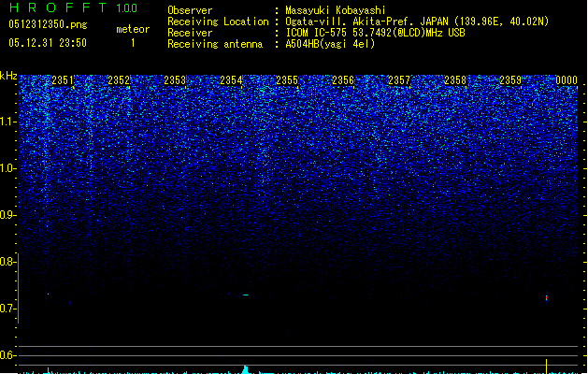Click the 2356 time axis marker

pyautogui.click(x=343, y=80)
